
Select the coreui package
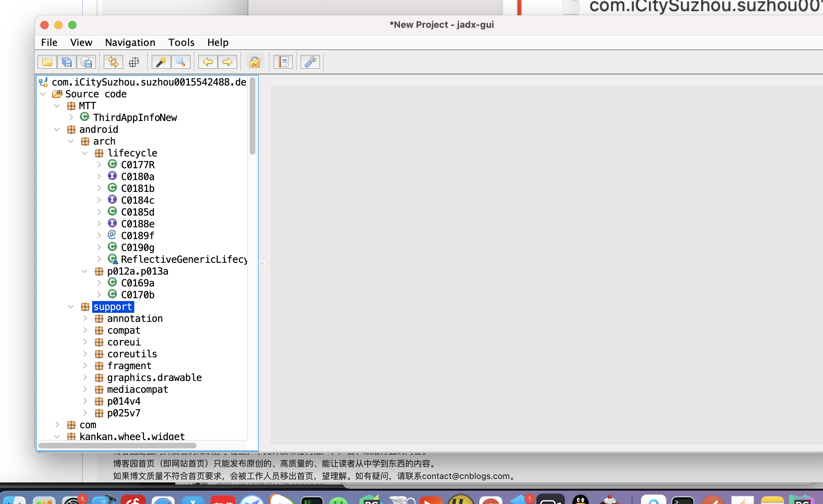point(123,342)
